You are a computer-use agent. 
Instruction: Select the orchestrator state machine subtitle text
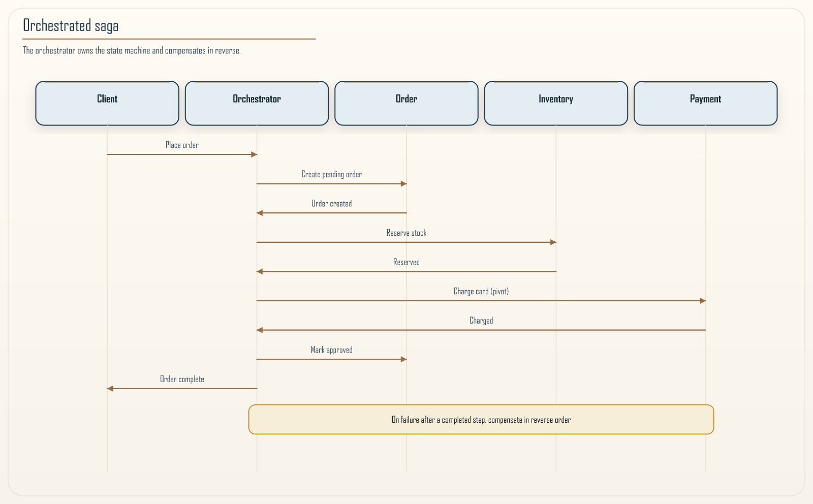point(132,51)
